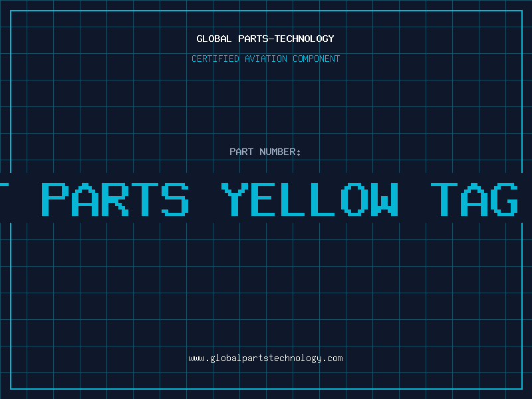Click the letter R in large PARTS
The width and height of the screenshot is (532, 399).
[x=115, y=199]
